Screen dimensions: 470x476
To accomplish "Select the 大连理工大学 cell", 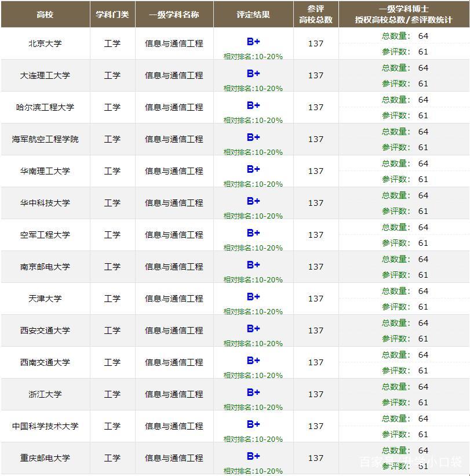I will (45, 75).
